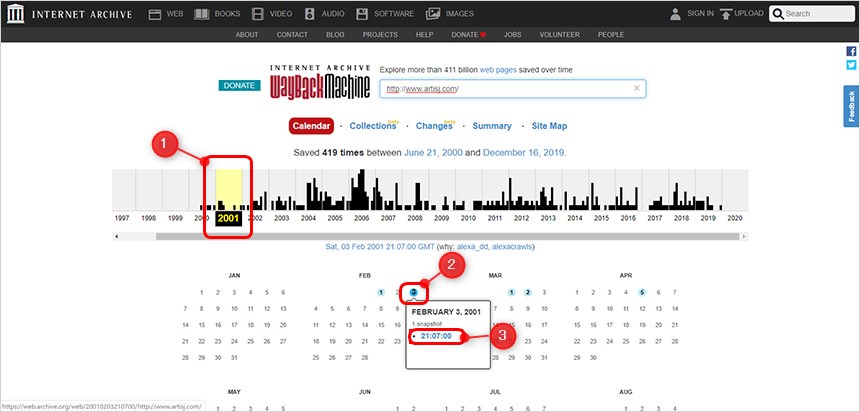860x412 pixels.
Task: Select year 2016 on the timeline
Action: click(x=628, y=218)
